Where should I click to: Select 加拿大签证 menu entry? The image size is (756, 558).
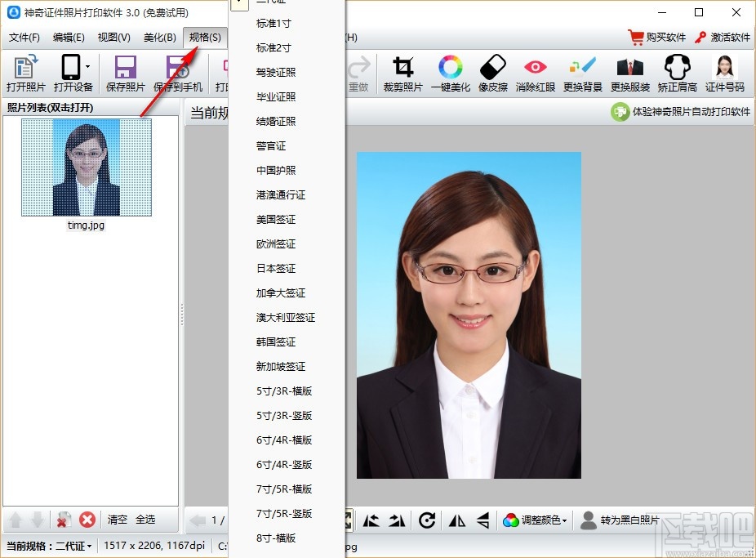click(287, 293)
